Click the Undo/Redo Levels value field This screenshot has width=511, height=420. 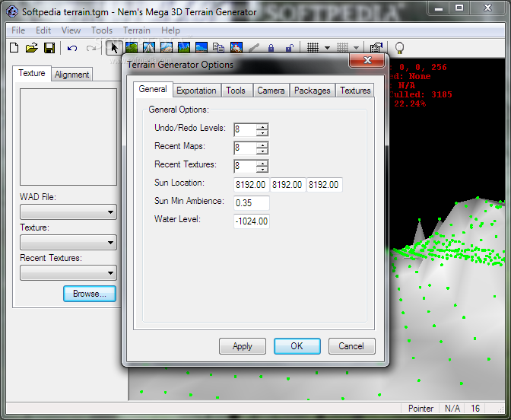click(x=245, y=130)
